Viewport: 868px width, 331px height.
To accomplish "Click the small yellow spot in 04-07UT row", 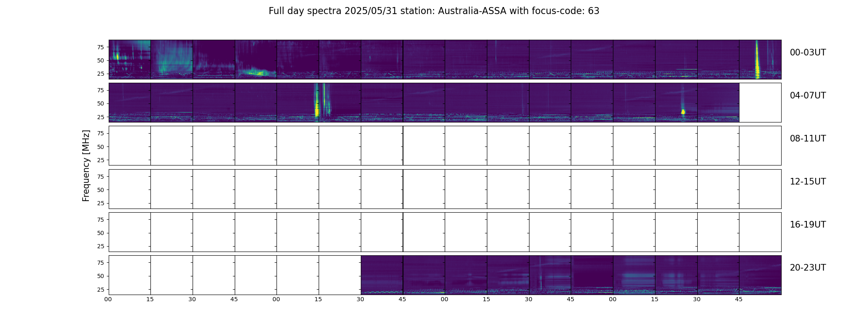I will click(683, 112).
